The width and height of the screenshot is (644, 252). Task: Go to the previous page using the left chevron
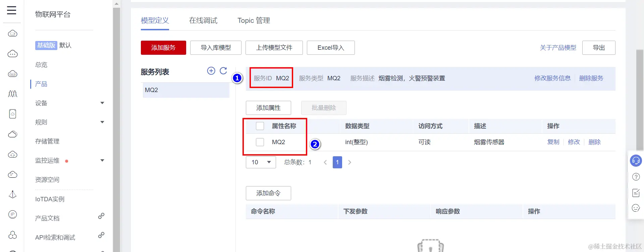click(x=325, y=162)
